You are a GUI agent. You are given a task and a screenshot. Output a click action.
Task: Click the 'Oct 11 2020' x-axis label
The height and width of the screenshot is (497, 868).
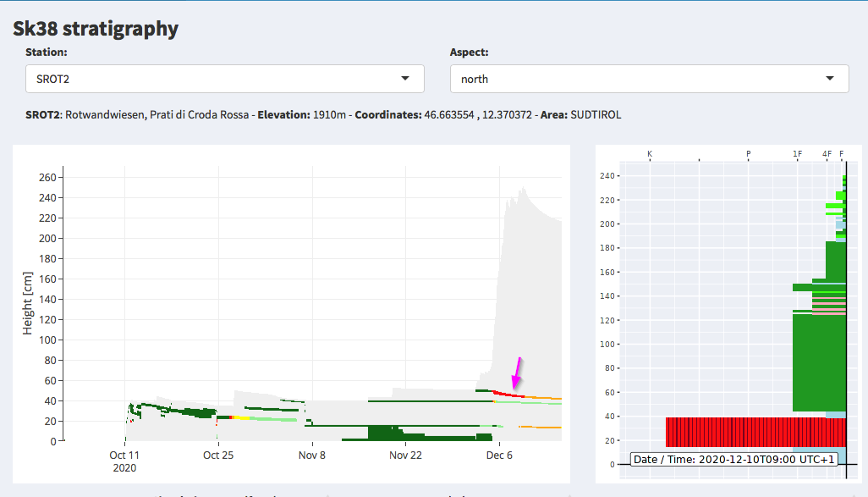pos(124,461)
